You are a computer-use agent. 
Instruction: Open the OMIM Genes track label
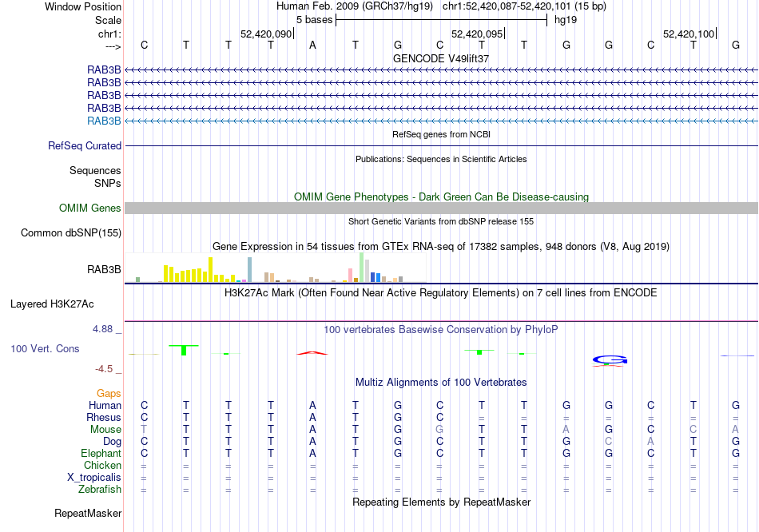[90, 208]
